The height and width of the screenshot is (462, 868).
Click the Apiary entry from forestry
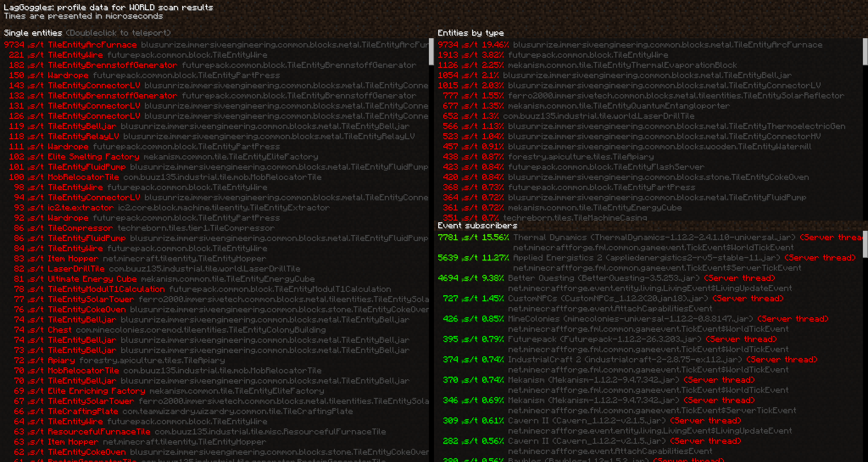coord(61,360)
